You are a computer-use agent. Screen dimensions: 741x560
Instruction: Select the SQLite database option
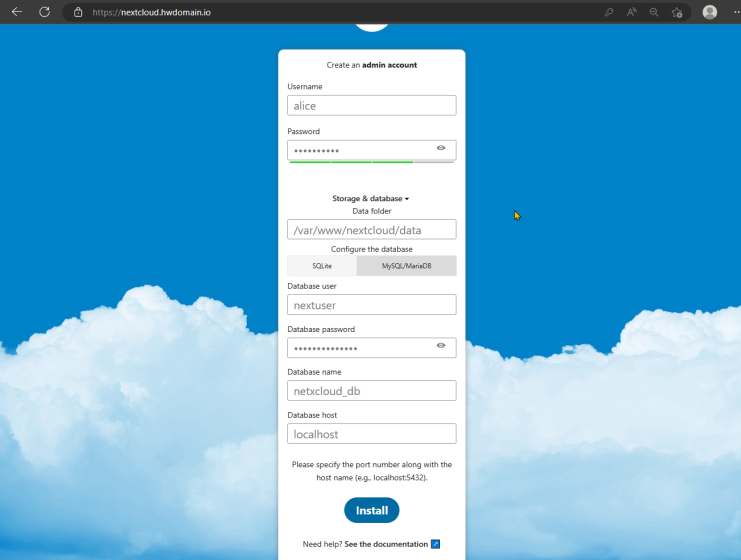[322, 266]
